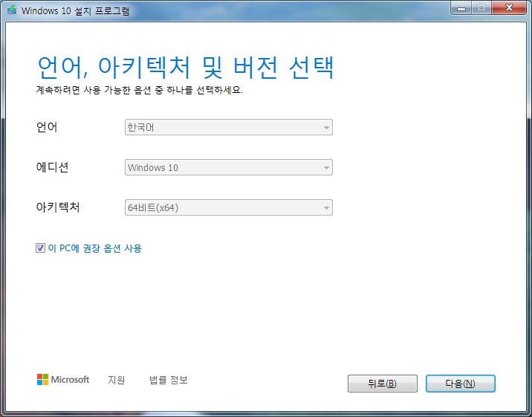The image size is (532, 417).
Task: Close the Windows 10 설치 프로그램 window
Action: pos(509,8)
